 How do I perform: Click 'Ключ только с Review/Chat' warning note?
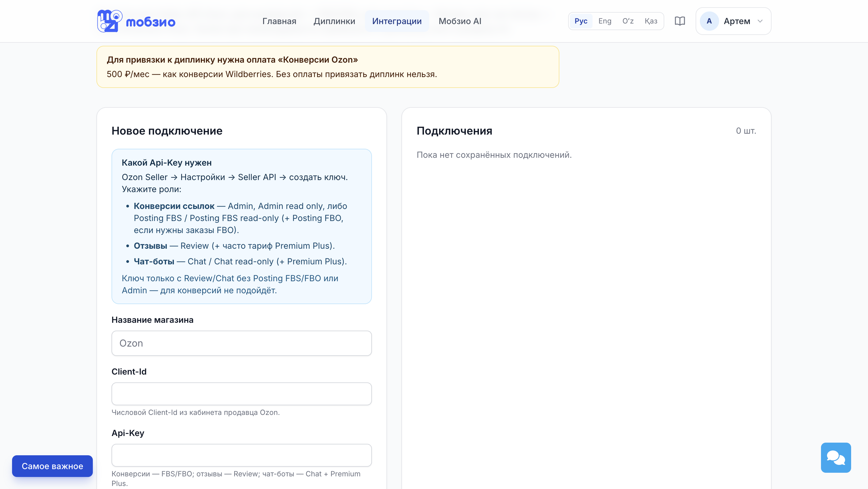[230, 284]
